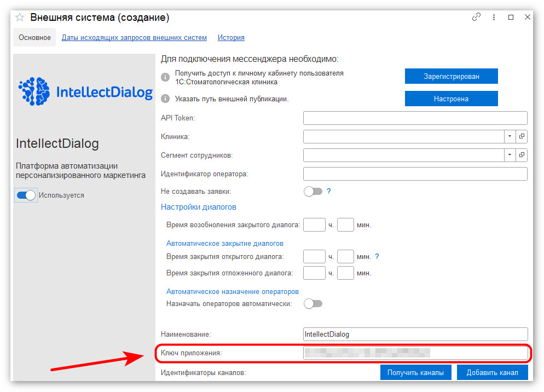Click the Автоматическое закрытие диалогов heading
Viewport: 544px width, 392px height.
(x=225, y=244)
